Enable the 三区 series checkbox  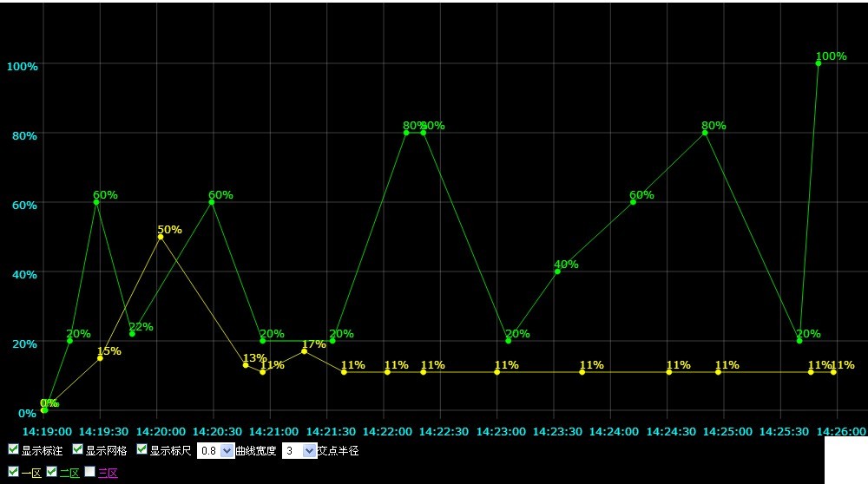click(89, 472)
